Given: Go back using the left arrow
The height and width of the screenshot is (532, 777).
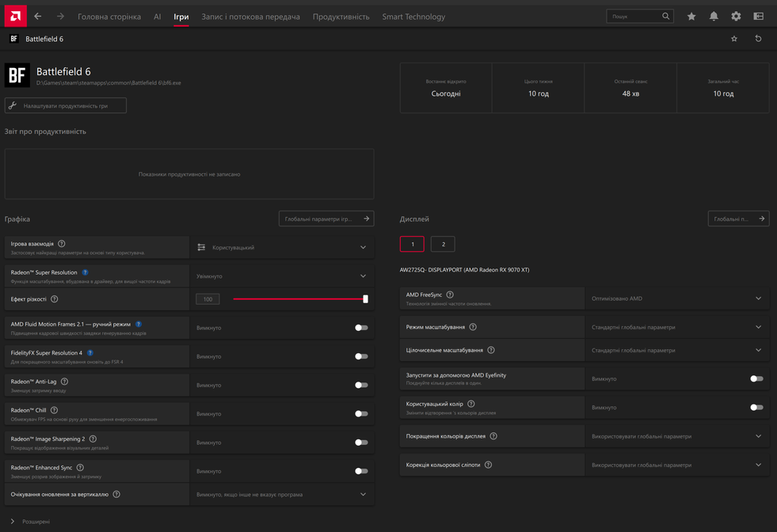Looking at the screenshot, I should click(37, 17).
